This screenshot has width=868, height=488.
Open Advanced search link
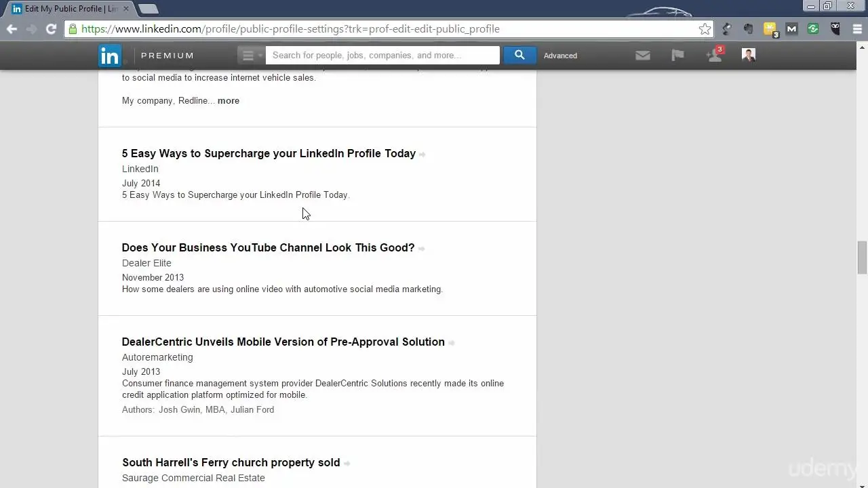pyautogui.click(x=560, y=56)
